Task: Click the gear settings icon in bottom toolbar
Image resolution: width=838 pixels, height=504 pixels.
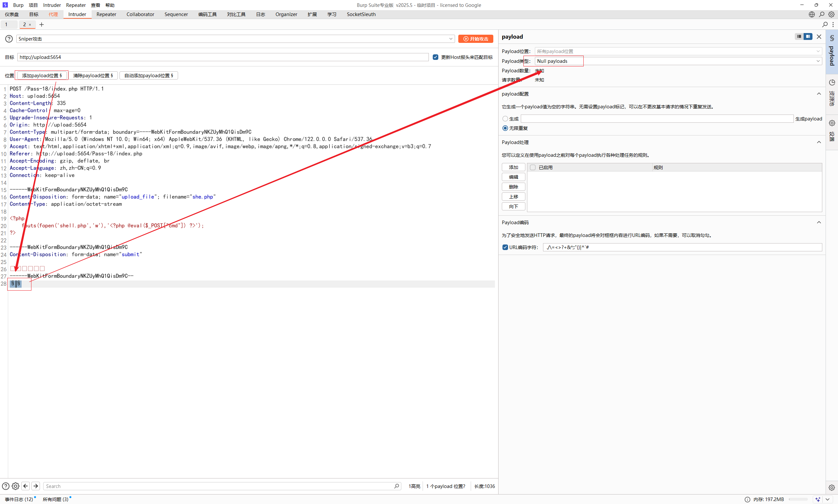Action: [15, 486]
